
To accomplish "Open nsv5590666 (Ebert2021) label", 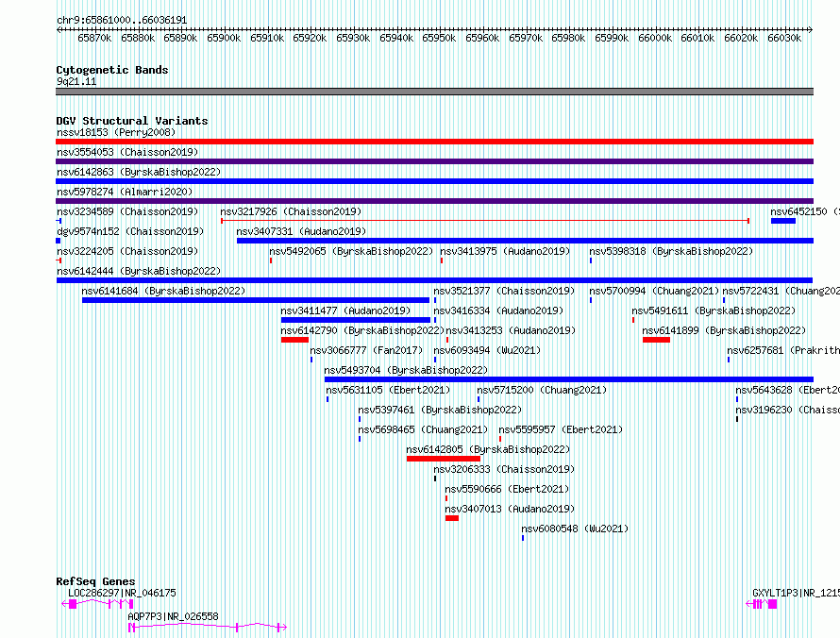I will (508, 489).
